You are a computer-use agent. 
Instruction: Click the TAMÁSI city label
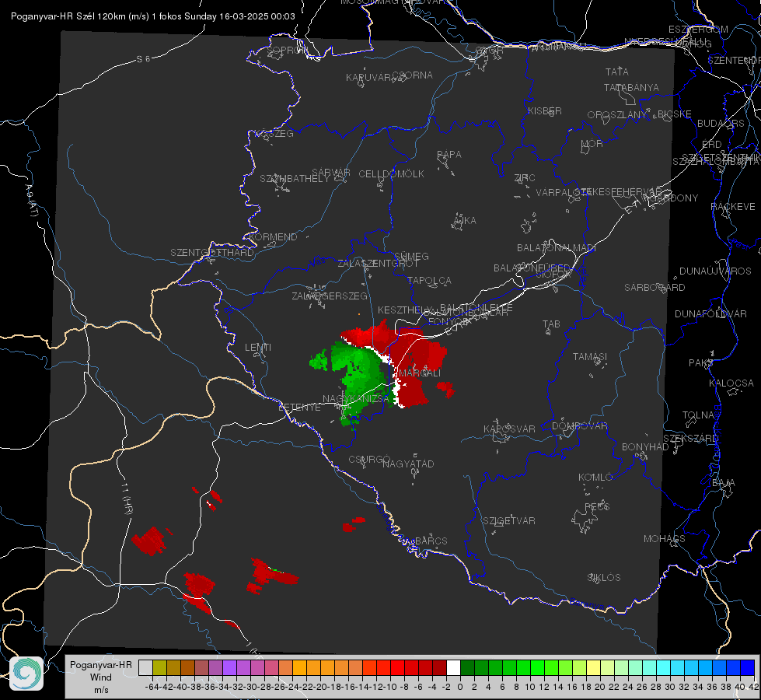pyautogui.click(x=590, y=356)
